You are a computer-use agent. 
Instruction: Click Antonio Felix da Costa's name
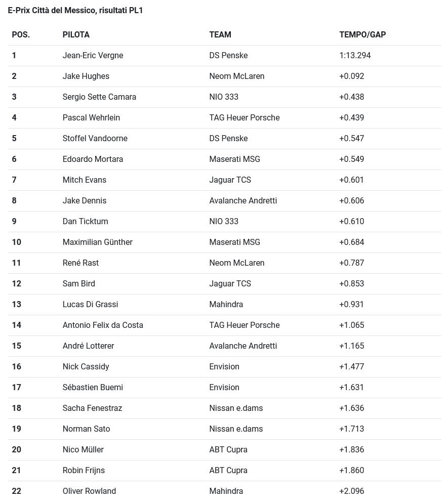pos(103,325)
